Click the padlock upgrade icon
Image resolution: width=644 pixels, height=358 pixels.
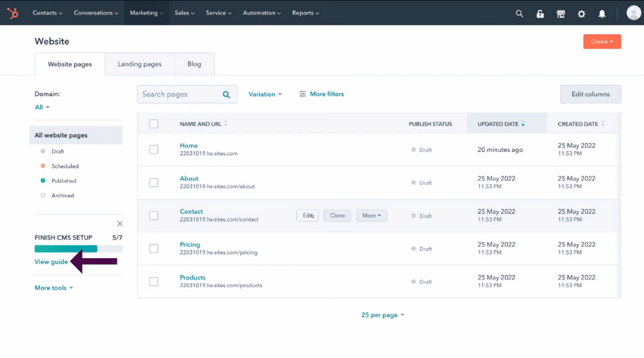(540, 14)
